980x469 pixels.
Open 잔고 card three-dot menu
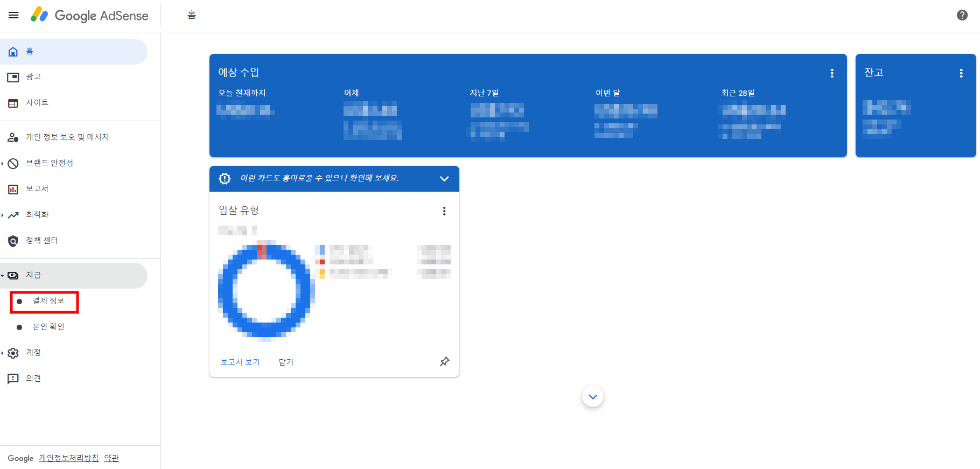point(961,73)
